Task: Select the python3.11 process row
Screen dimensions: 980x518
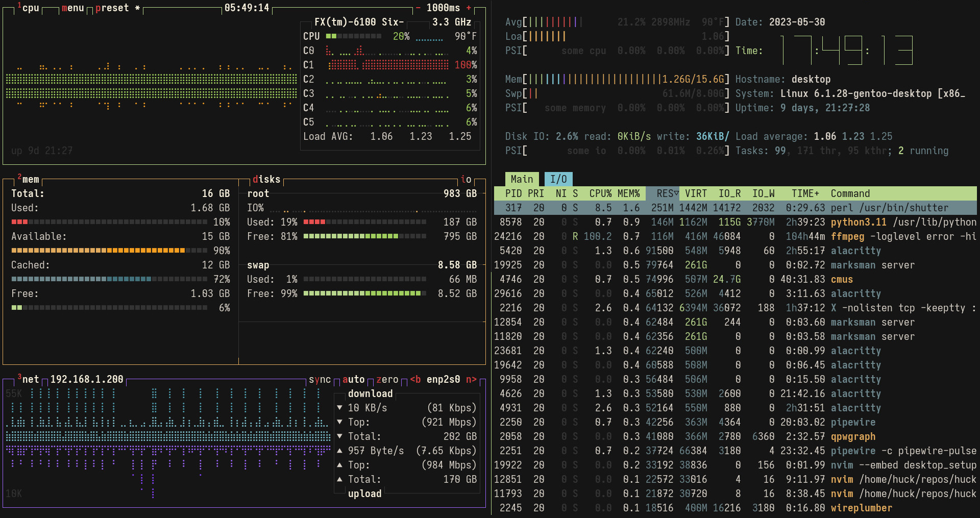Action: (736, 222)
